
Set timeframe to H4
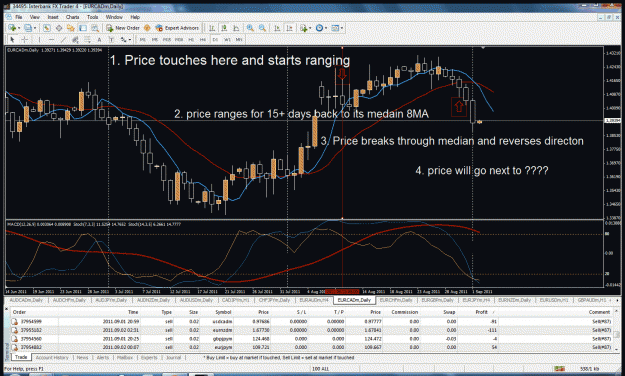pos(203,39)
